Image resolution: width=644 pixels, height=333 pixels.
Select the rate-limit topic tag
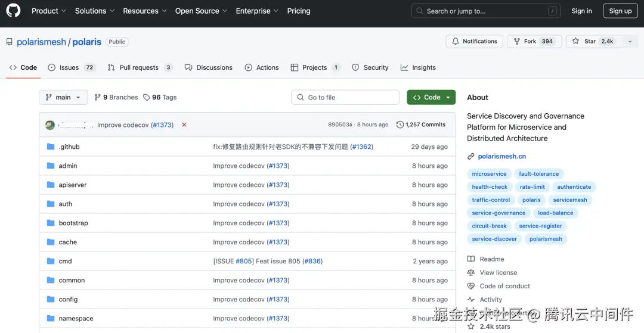[x=532, y=187]
